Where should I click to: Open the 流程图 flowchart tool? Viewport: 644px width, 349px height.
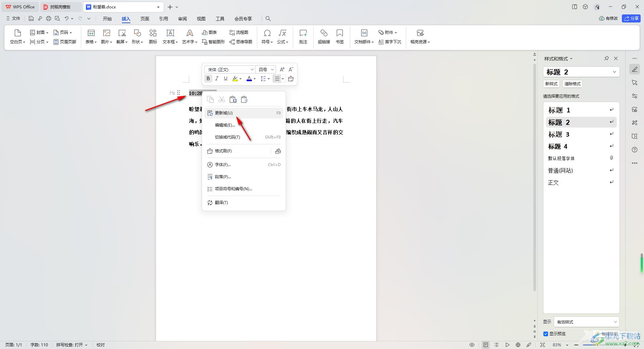[239, 33]
